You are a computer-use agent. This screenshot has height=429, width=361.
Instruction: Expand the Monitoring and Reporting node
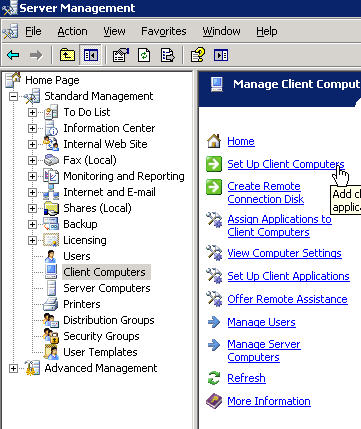[x=32, y=176]
